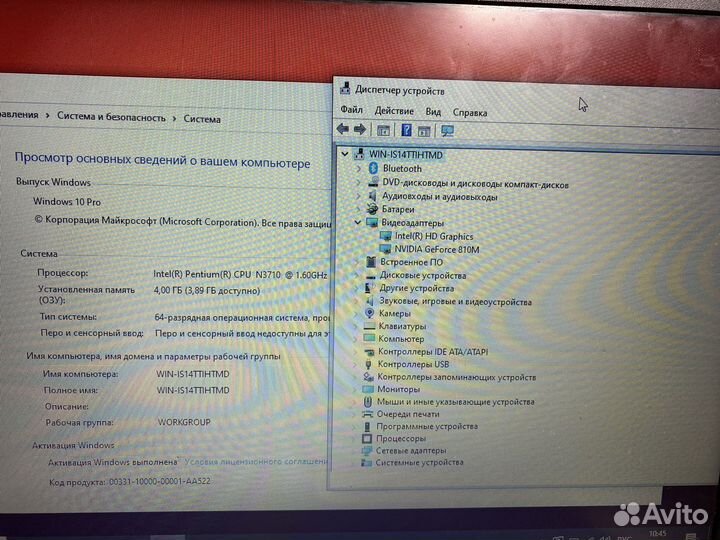Click the taskbar clock showing 10:45
Image resolution: width=720 pixels, height=540 pixels.
click(x=658, y=533)
